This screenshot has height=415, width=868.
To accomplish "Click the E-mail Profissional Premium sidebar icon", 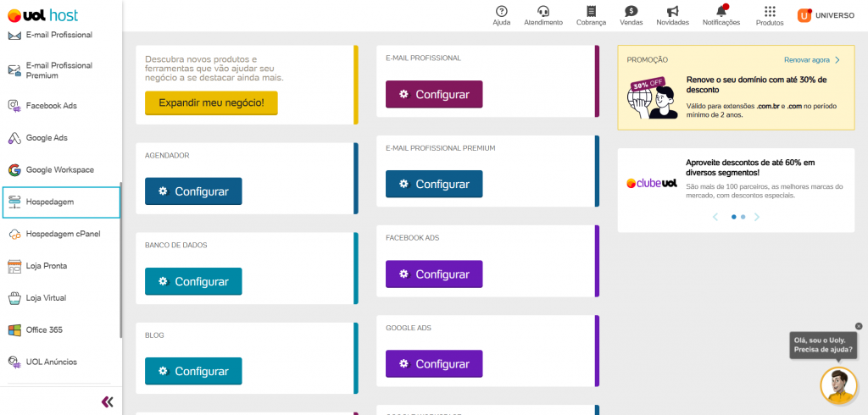I will click(14, 70).
